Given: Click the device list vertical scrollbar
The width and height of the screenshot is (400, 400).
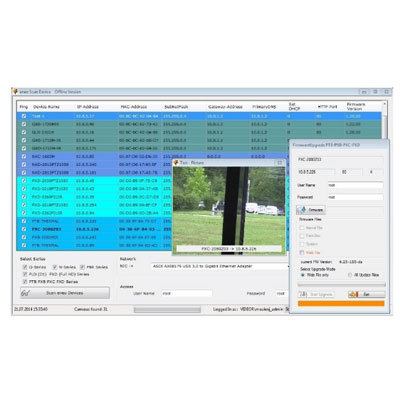Looking at the screenshot, I should (384, 120).
